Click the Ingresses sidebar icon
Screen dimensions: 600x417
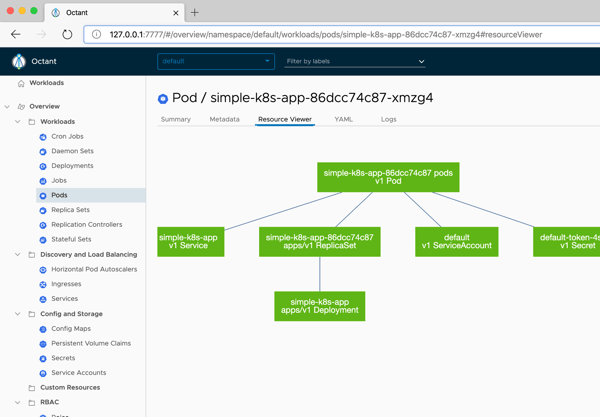43,285
